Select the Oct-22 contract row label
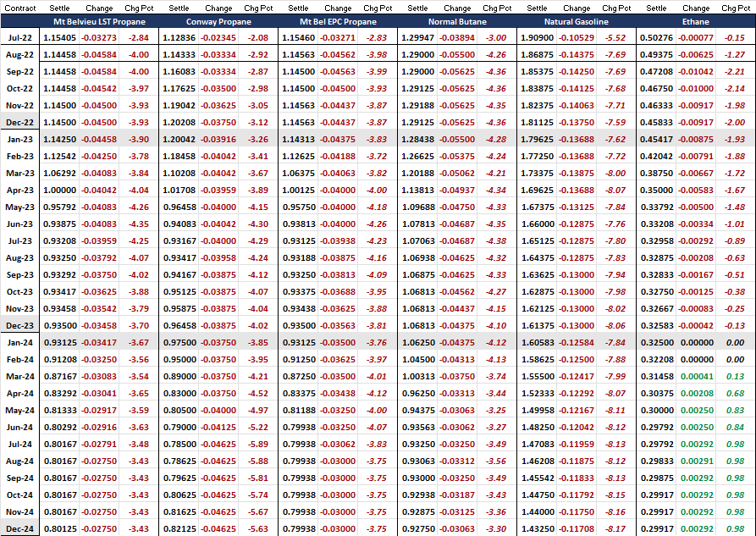Image resolution: width=756 pixels, height=536 pixels. pyautogui.click(x=19, y=88)
